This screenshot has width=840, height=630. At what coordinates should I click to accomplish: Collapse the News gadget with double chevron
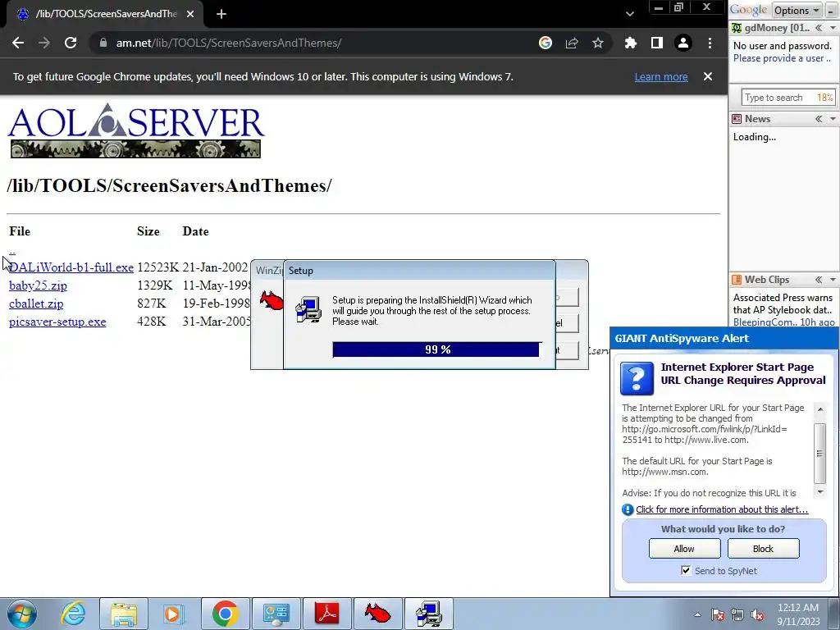(x=819, y=119)
